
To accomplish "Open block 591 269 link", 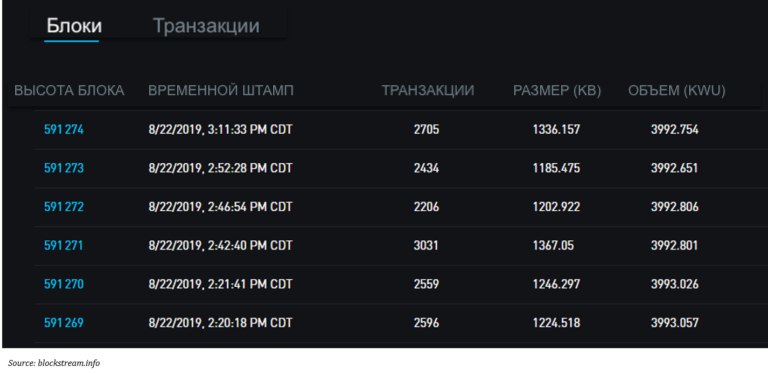I will tap(64, 323).
